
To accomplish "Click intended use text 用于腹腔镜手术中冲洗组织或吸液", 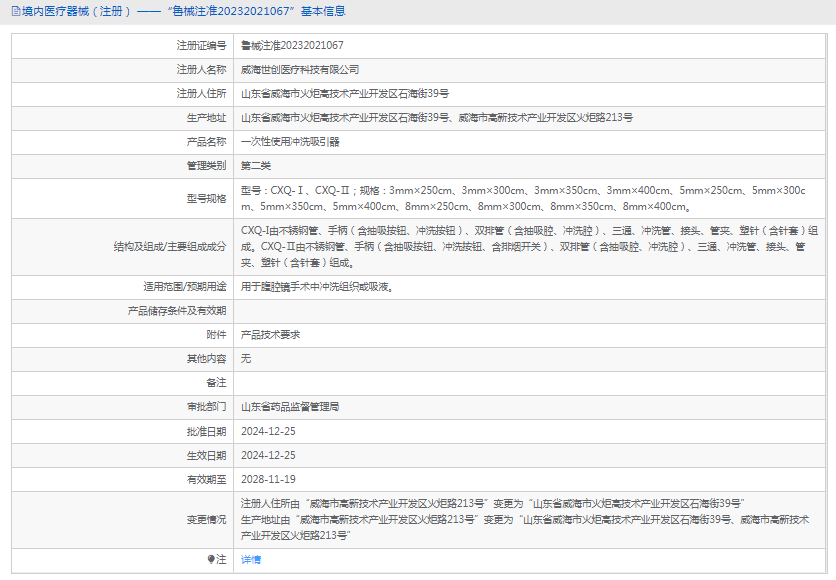I will pyautogui.click(x=317, y=287).
